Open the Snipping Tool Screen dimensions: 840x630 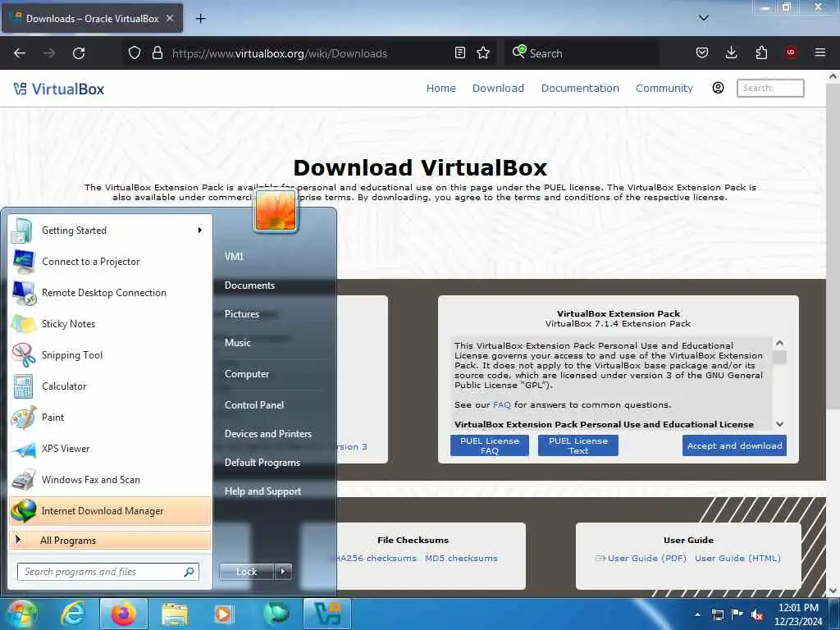pyautogui.click(x=110, y=354)
